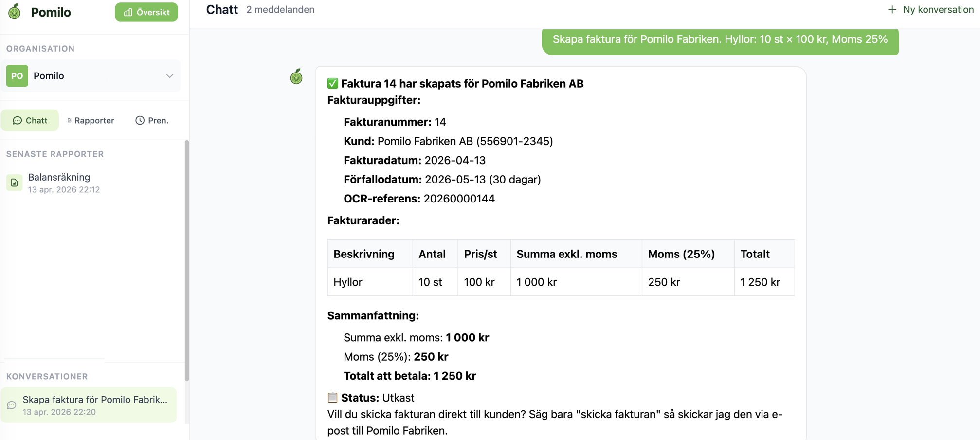The width and height of the screenshot is (980, 440).
Task: Open the Översikt overview button
Action: pos(146,12)
